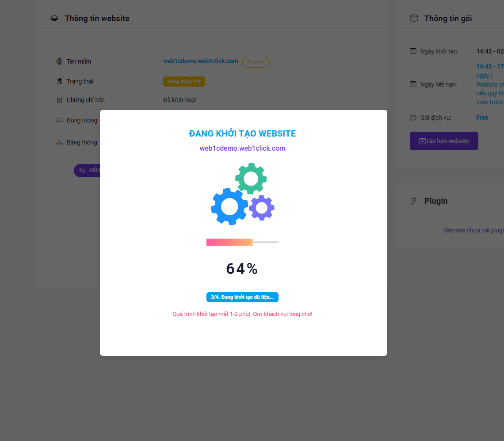504x441 pixels.
Task: Click the purple domain link in dialog
Action: (x=242, y=148)
